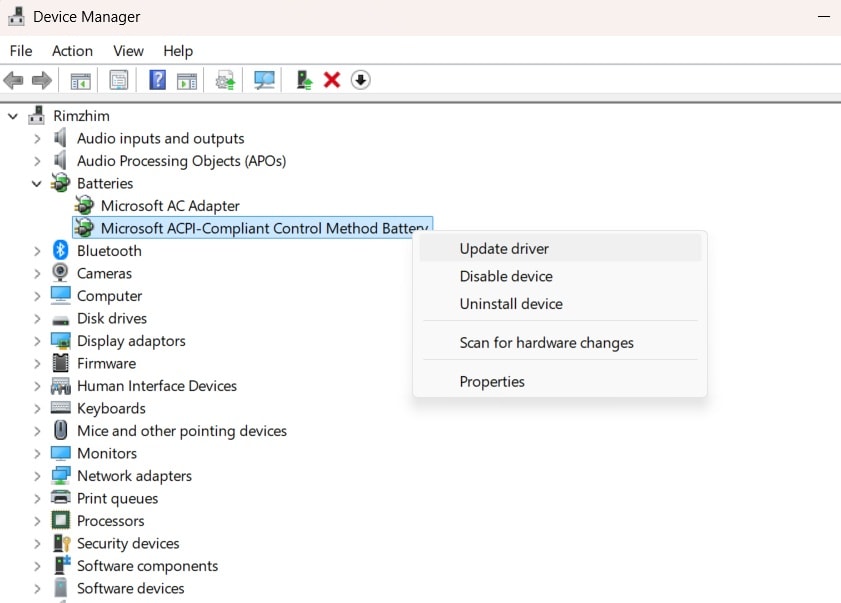This screenshot has height=603, width=841.
Task: Click the blue Help question-mark icon
Action: 157,80
